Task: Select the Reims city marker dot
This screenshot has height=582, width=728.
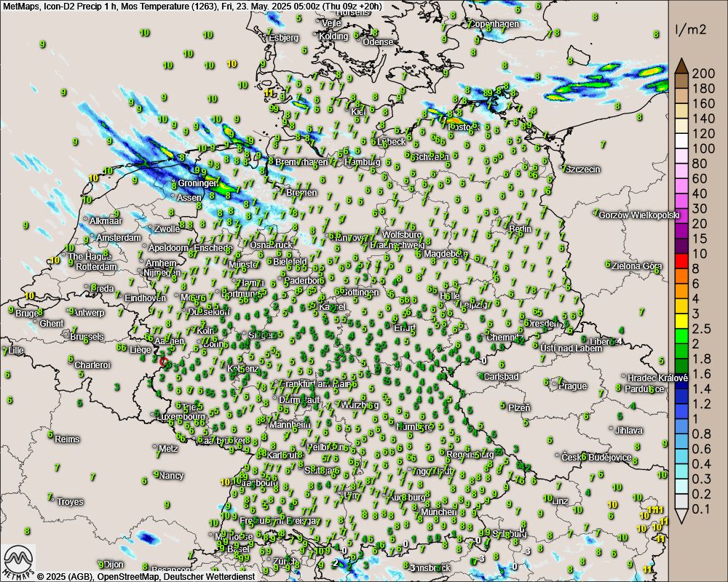Action: tap(58, 439)
